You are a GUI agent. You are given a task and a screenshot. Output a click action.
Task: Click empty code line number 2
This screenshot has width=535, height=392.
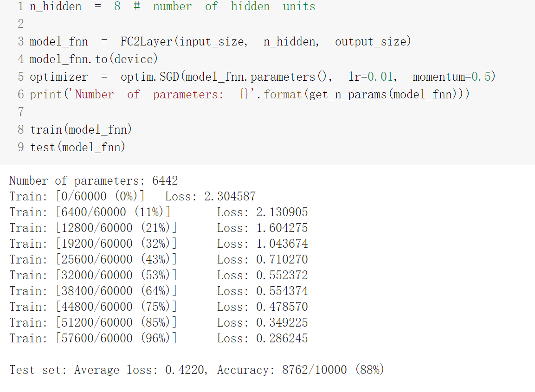21,24
